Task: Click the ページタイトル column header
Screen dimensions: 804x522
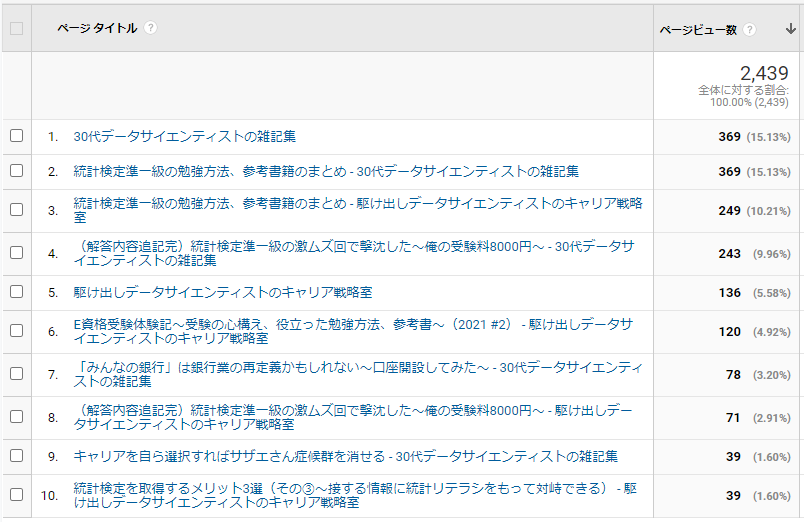Action: pos(97,28)
